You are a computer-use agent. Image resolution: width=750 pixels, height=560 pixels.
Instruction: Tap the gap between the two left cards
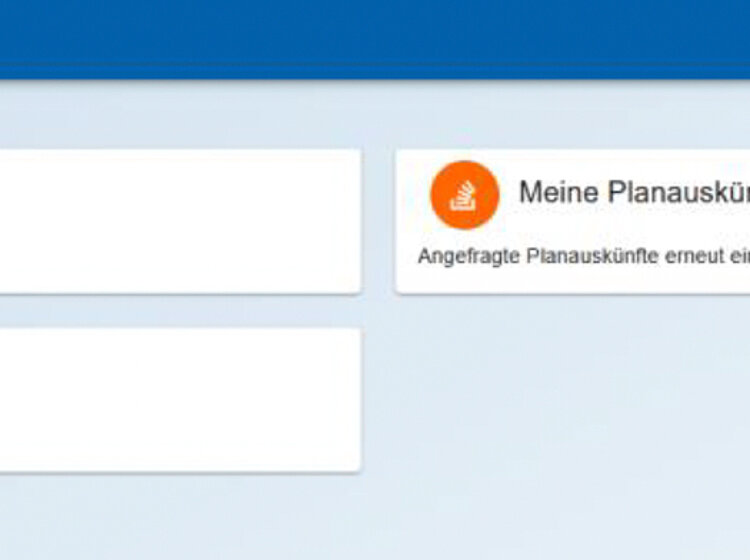pos(180,311)
